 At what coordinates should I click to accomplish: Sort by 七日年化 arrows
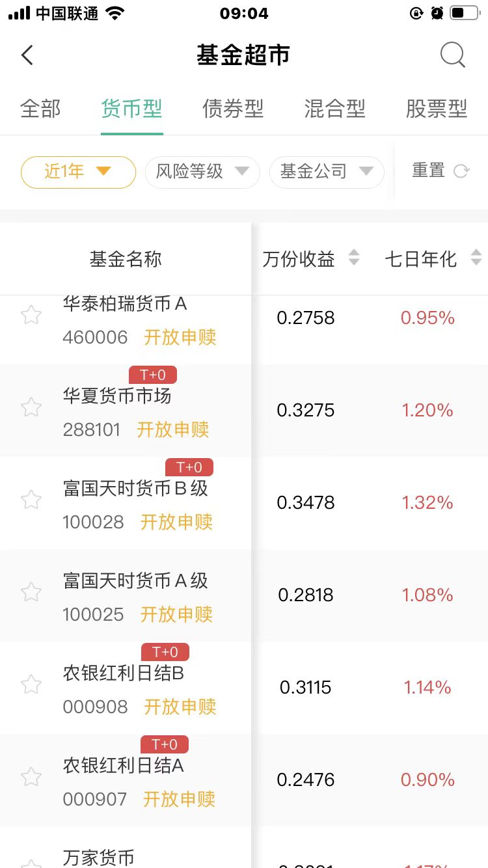(x=476, y=258)
